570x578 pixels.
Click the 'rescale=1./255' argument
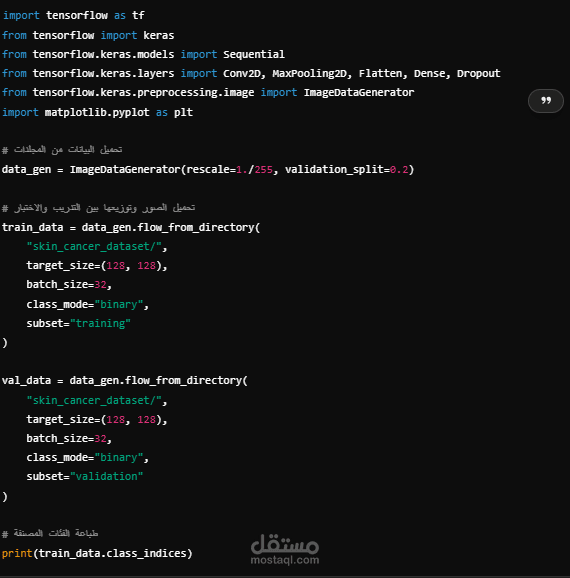[229, 170]
